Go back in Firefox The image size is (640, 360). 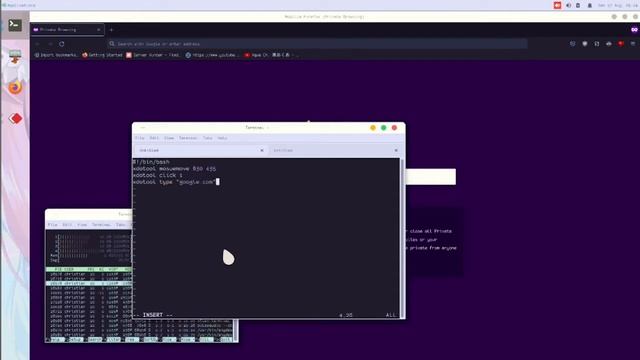38,44
